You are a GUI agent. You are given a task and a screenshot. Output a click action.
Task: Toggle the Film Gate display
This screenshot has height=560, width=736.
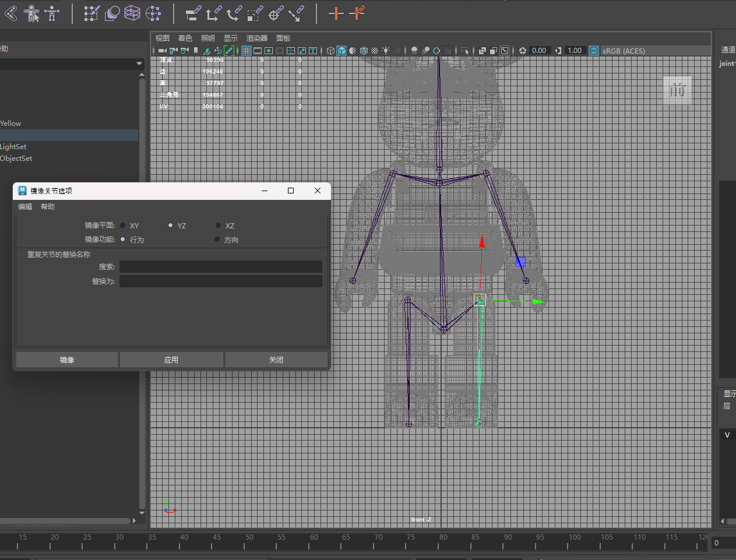(x=257, y=51)
